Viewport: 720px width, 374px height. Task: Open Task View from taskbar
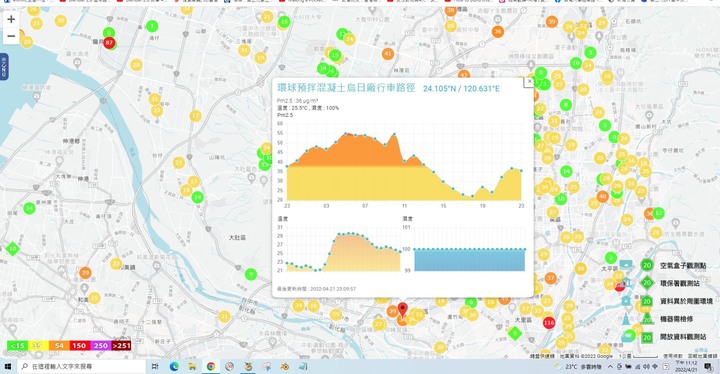point(155,367)
